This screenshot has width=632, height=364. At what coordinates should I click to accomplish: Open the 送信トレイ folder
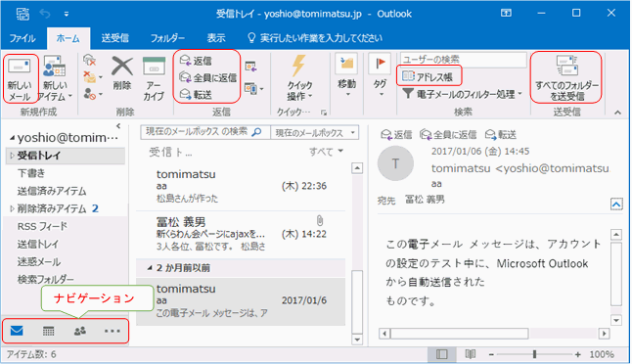pyautogui.click(x=38, y=245)
